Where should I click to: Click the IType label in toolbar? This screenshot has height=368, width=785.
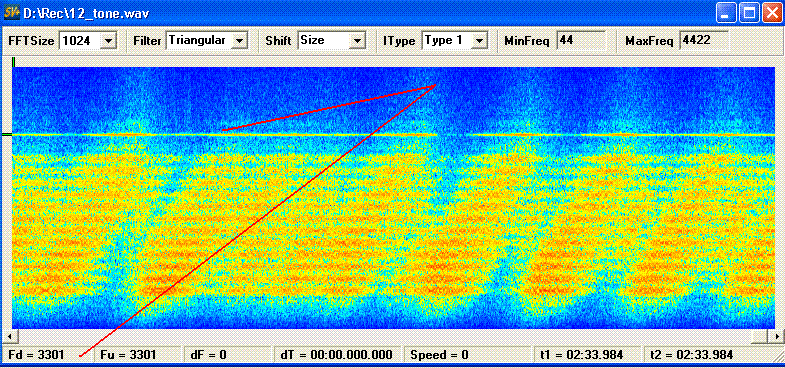tap(400, 41)
